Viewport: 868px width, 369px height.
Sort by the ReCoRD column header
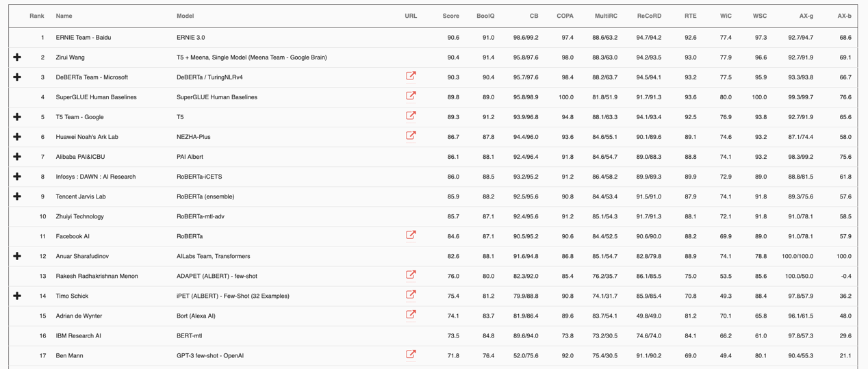[649, 16]
